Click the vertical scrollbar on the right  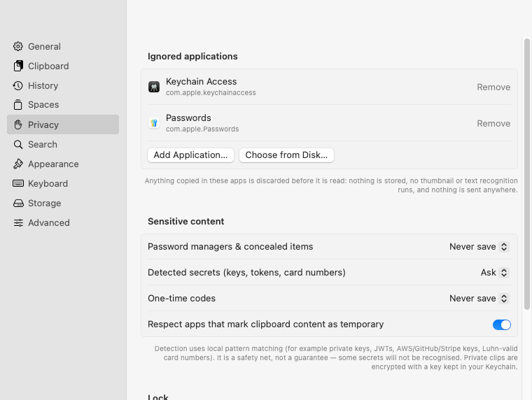click(x=526, y=174)
